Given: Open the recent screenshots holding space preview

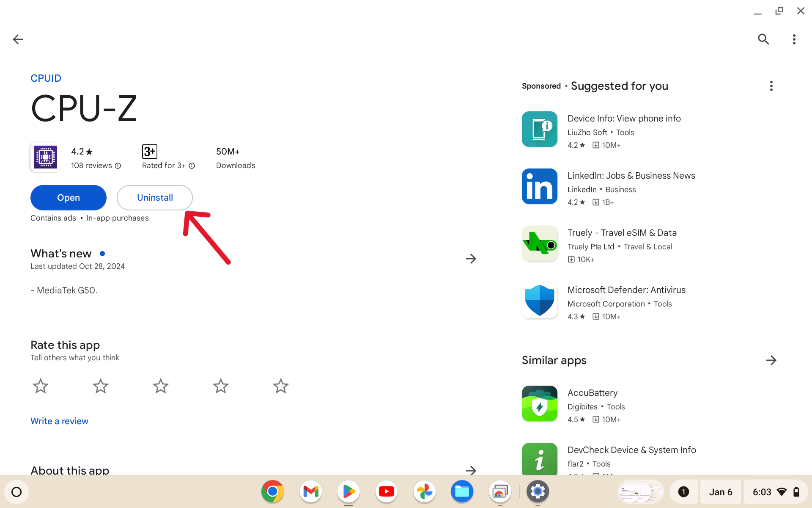Looking at the screenshot, I should tap(641, 492).
